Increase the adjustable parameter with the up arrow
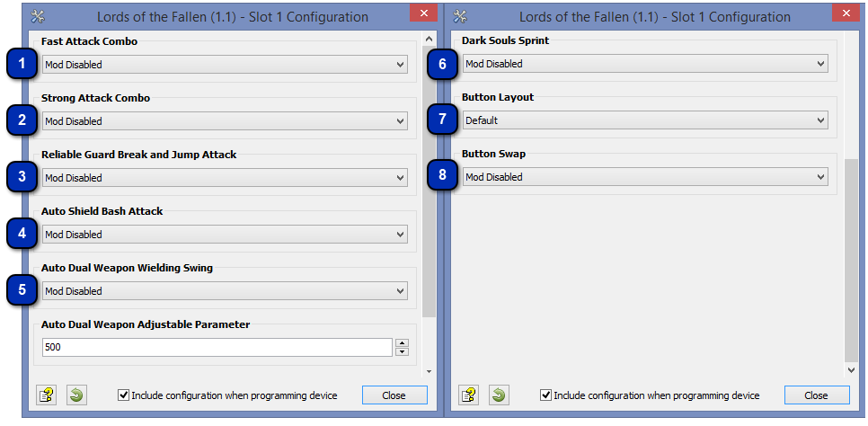Screen dimensions: 868x426 coord(403,343)
